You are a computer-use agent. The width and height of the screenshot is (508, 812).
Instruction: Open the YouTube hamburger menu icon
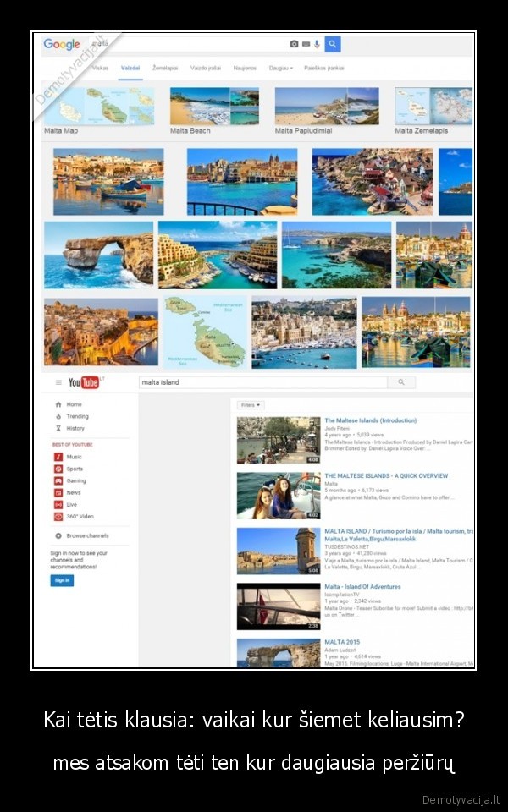(x=57, y=382)
